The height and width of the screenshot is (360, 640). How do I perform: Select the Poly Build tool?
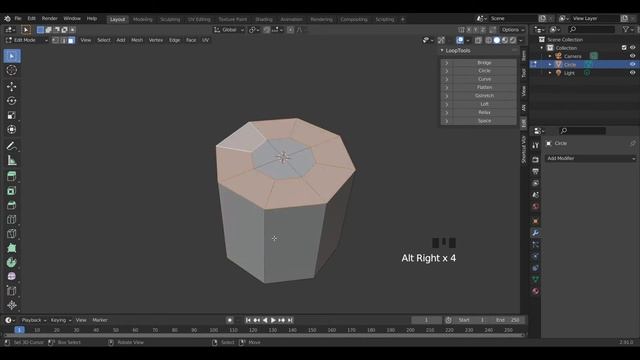12,248
